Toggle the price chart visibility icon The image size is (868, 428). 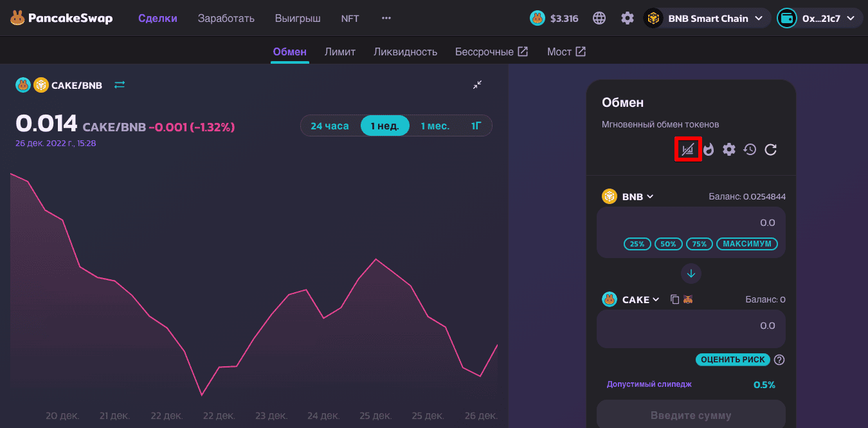pos(688,149)
